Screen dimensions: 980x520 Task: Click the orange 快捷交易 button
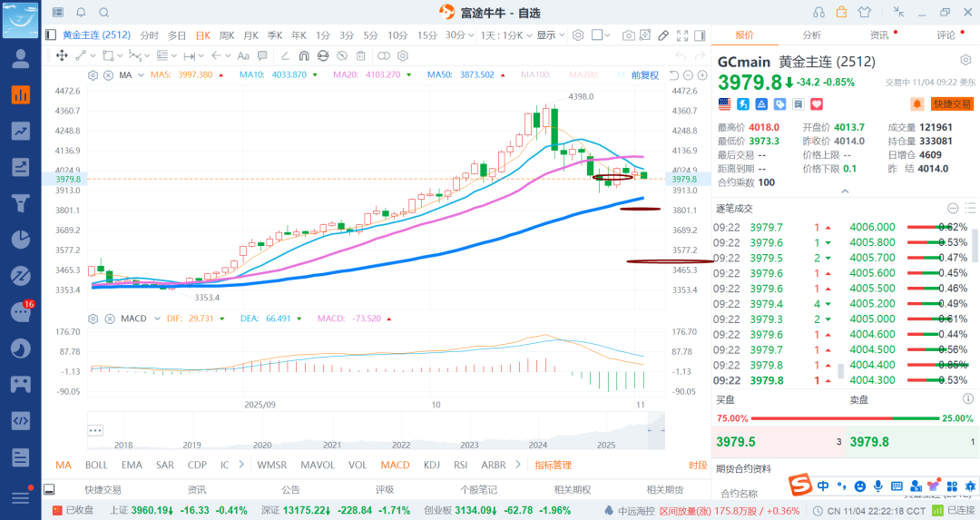click(952, 104)
